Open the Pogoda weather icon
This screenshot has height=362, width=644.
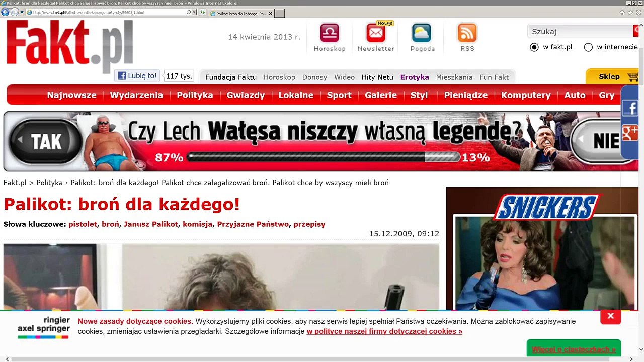click(422, 33)
